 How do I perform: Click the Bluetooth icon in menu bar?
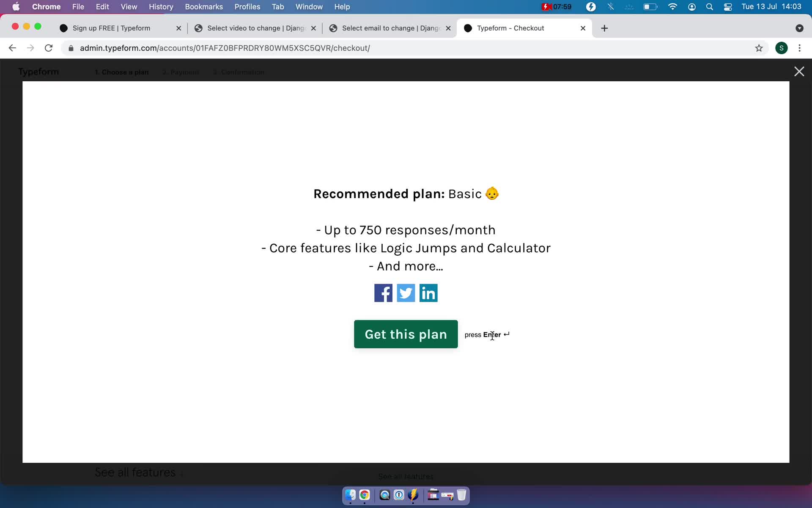(610, 6)
